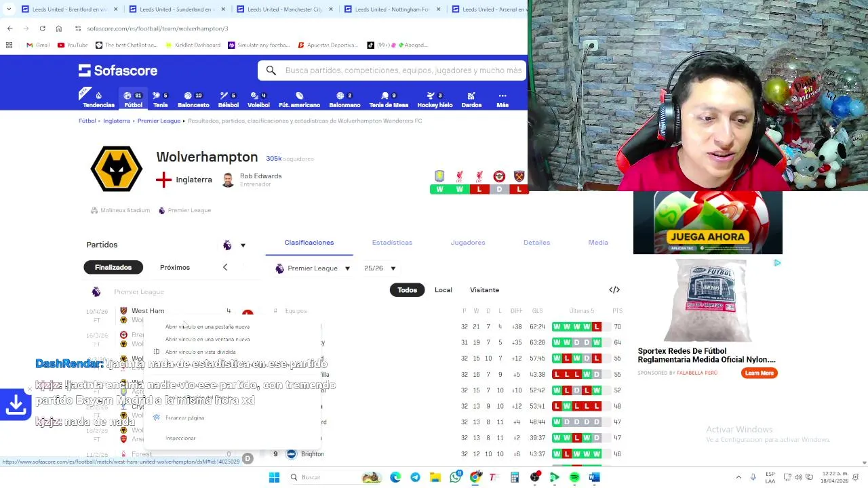
Task: Open the tab search dropdown in Chrome
Action: click(9, 9)
